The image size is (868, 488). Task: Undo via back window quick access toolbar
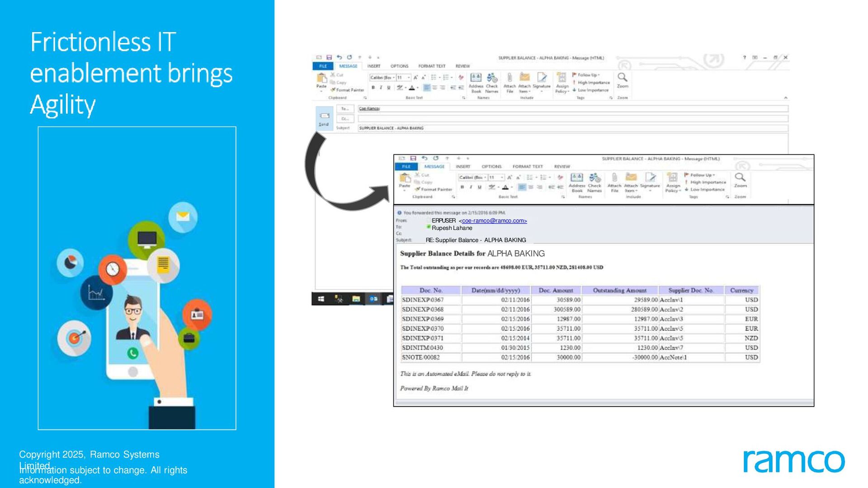(x=339, y=57)
